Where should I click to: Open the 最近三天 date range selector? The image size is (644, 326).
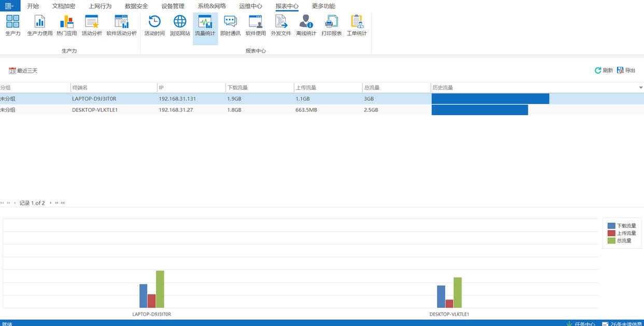coord(23,71)
